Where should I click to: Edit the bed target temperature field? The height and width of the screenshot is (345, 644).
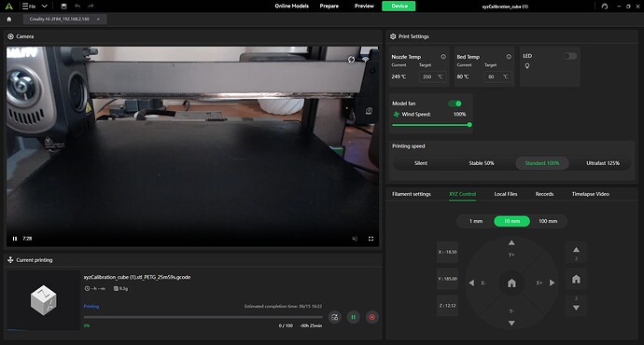pyautogui.click(x=497, y=76)
